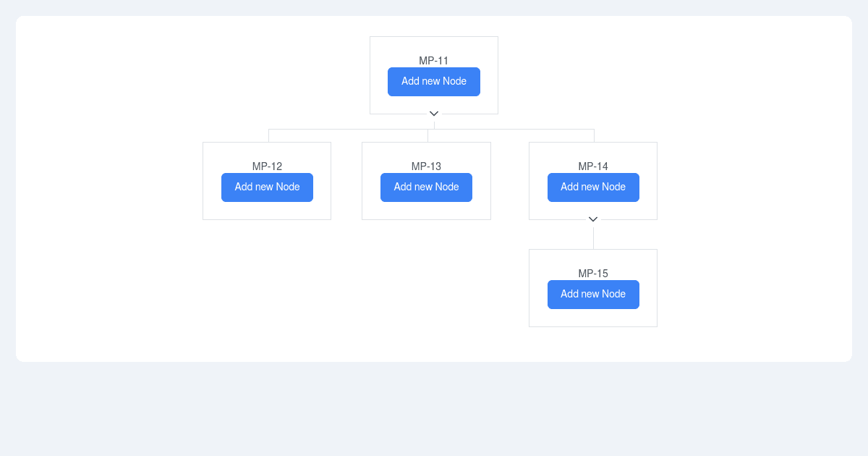
Task: Collapse children under MP-14 chevron
Action: click(593, 219)
